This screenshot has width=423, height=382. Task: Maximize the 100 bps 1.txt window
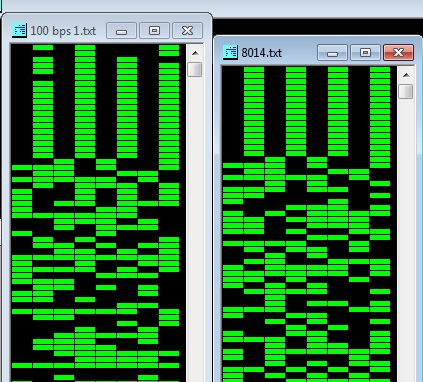[154, 31]
